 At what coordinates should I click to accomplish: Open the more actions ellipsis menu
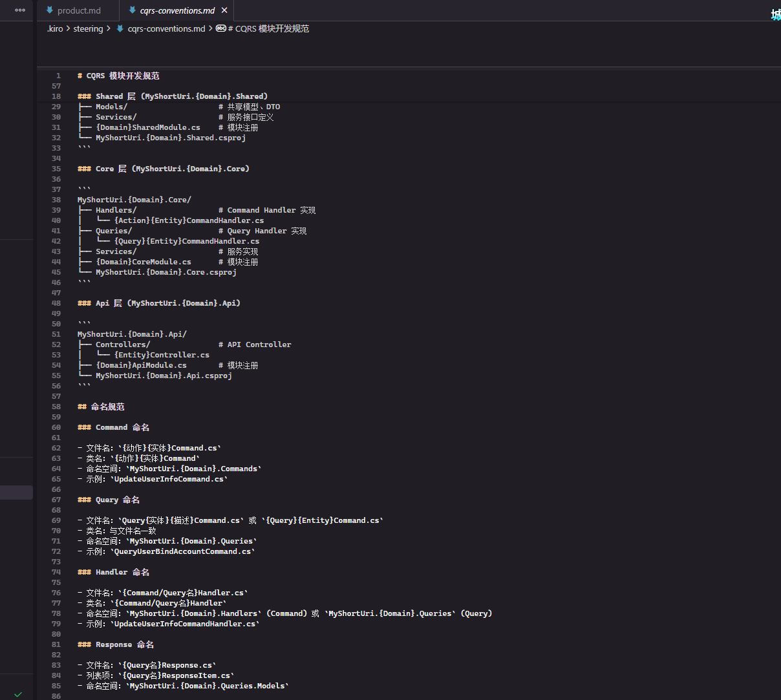coord(20,10)
